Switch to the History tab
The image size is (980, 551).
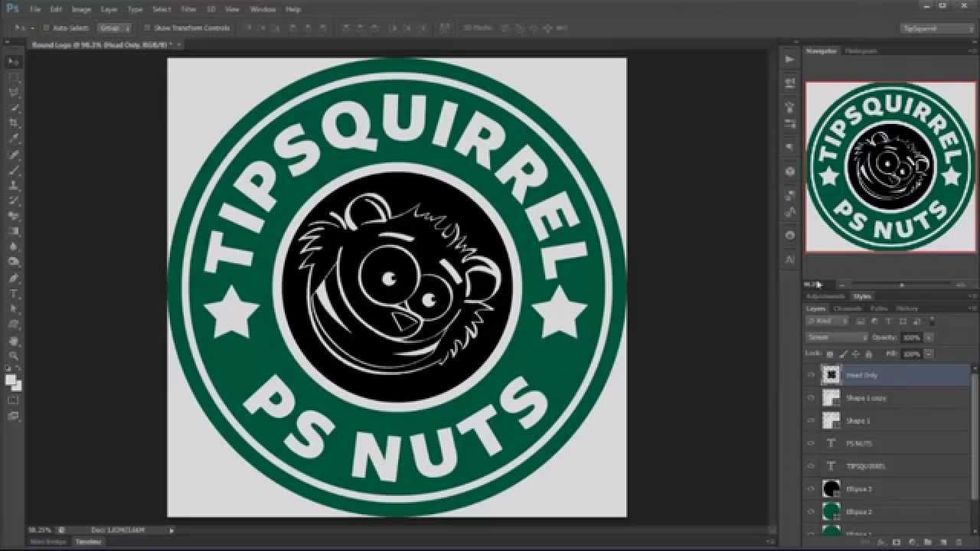(906, 308)
